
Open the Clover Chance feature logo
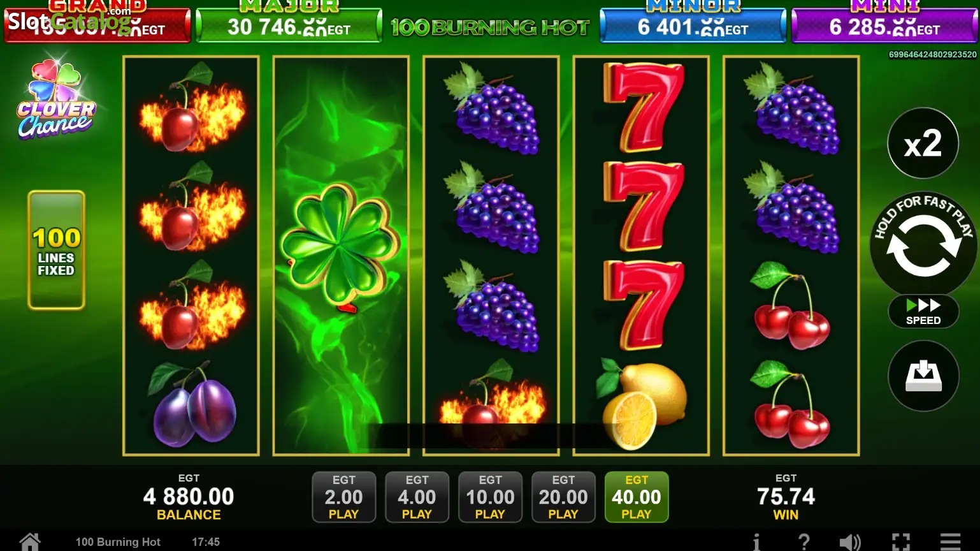[56, 99]
